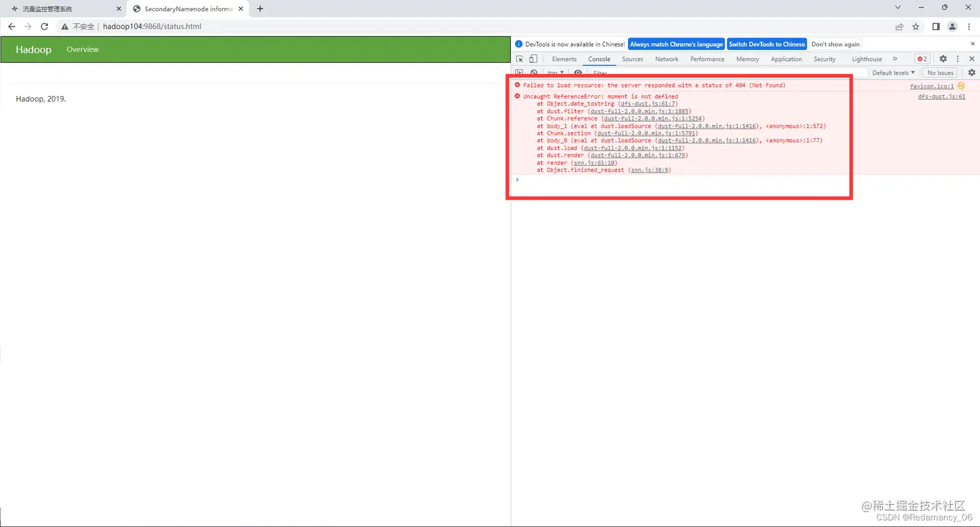Bookmark this page with the star
Viewport: 980px width, 527px height.
pos(916,27)
